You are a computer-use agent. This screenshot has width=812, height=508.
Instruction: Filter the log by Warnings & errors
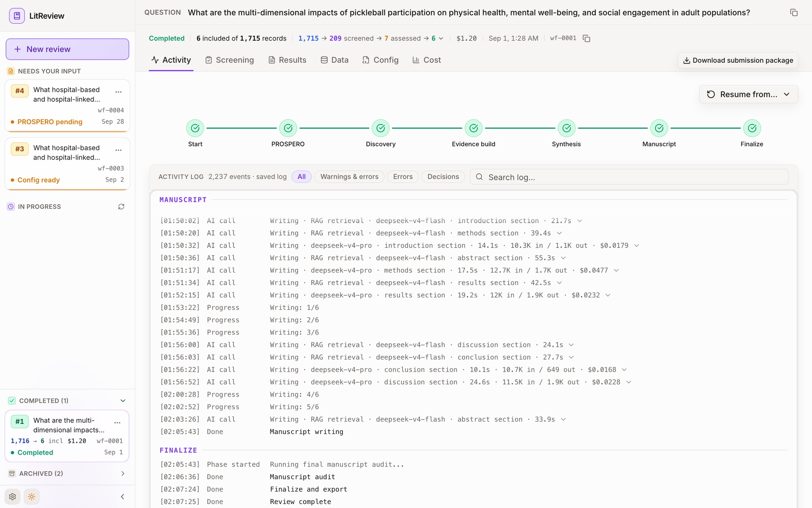pos(349,177)
